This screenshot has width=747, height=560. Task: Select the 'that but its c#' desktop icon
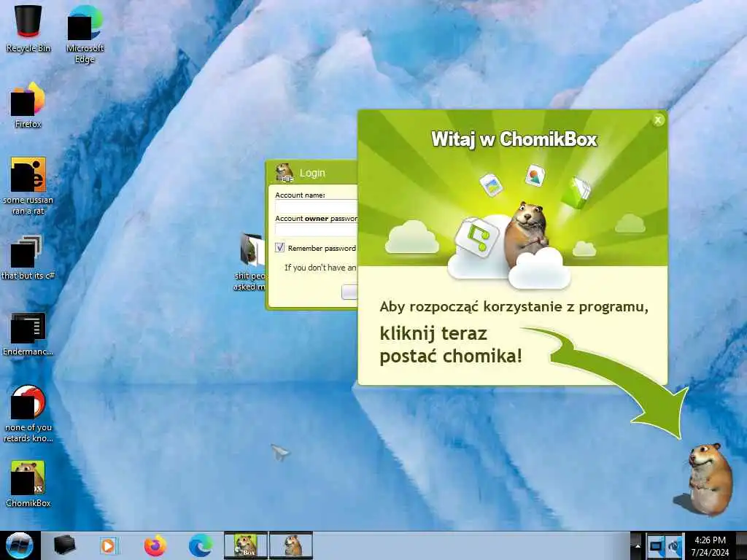pos(28,257)
